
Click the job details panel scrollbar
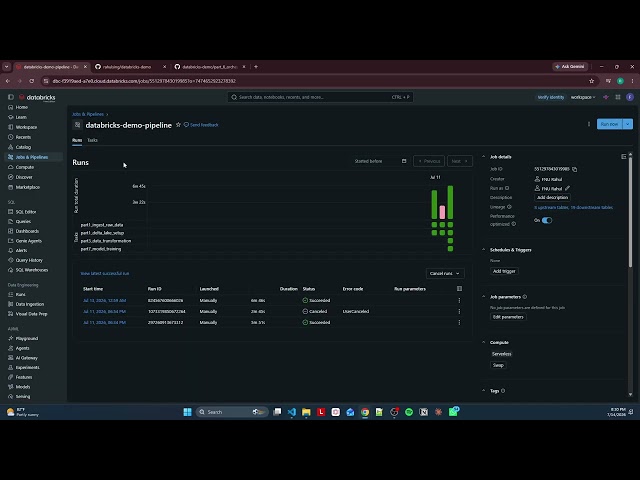pos(630,211)
